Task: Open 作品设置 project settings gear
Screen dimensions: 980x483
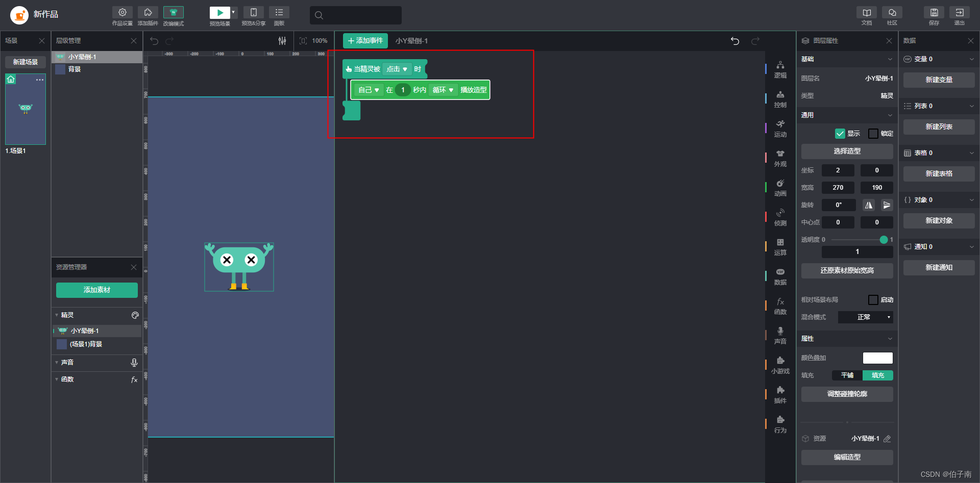Action: point(122,13)
